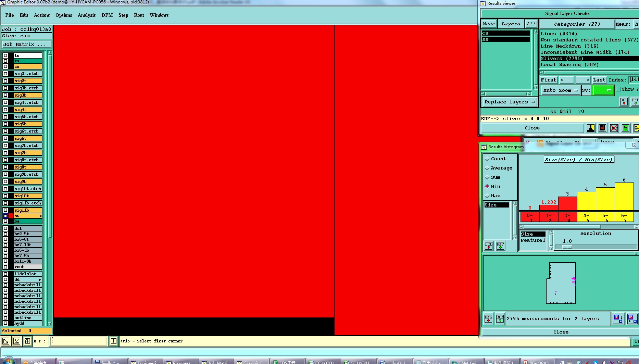Click exclamation mark icon near XY field
Screen dimensions: 639x364
click(x=114, y=341)
